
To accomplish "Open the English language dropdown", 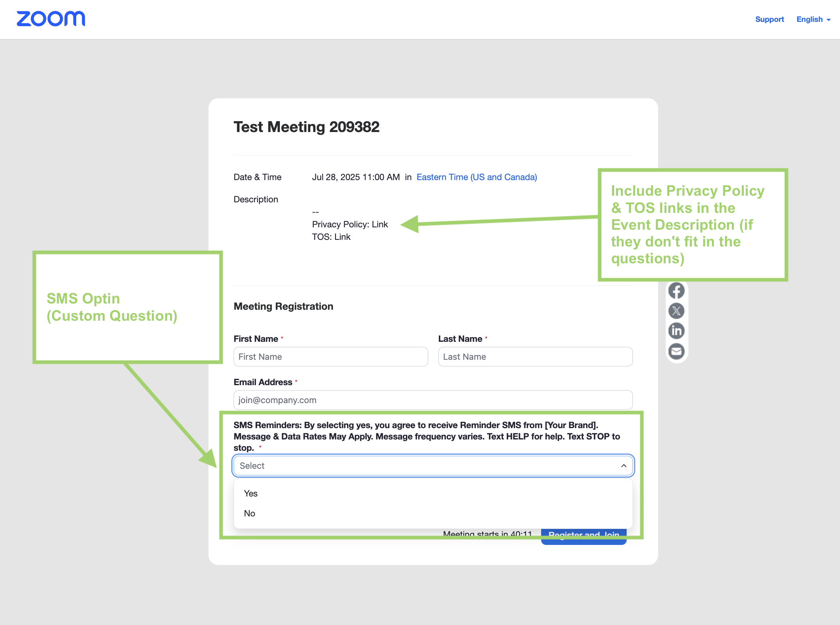I will (813, 20).
